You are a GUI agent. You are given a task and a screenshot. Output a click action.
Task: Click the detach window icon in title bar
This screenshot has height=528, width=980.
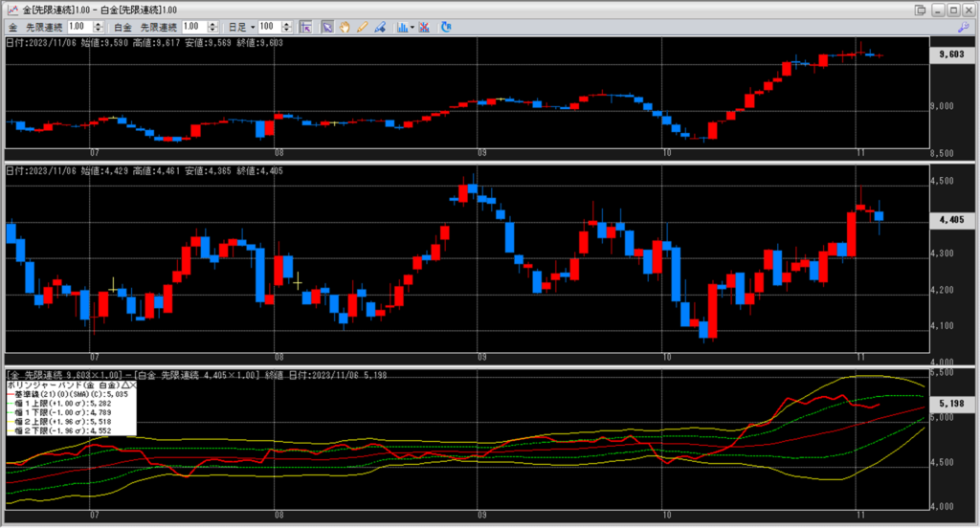[921, 9]
